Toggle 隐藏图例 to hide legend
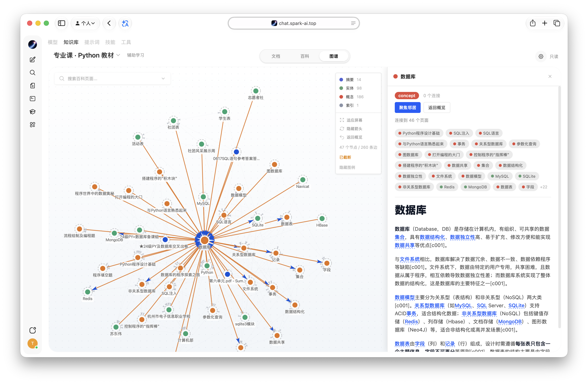 point(347,167)
